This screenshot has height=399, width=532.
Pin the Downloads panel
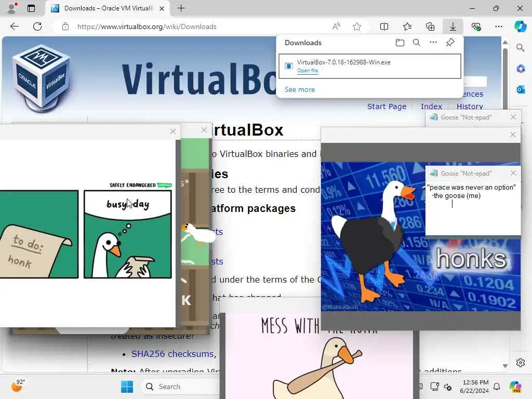450,43
